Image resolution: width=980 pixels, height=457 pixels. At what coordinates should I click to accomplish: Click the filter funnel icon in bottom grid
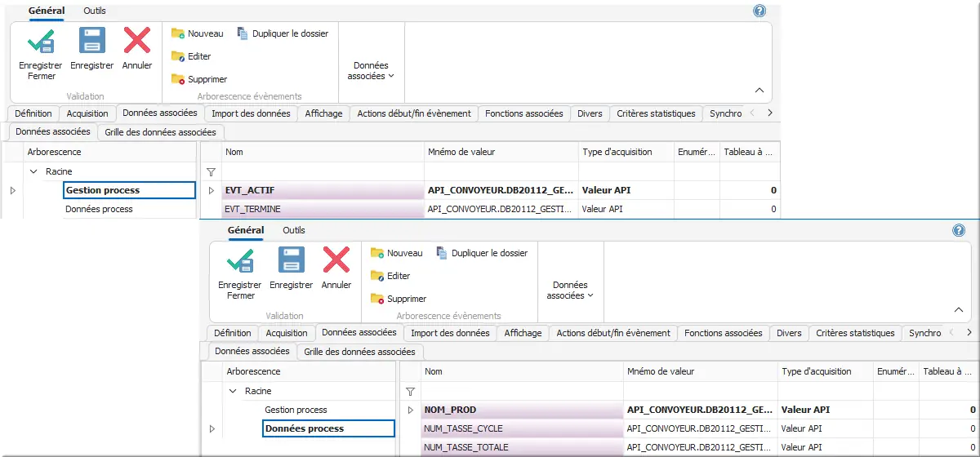[x=411, y=392]
